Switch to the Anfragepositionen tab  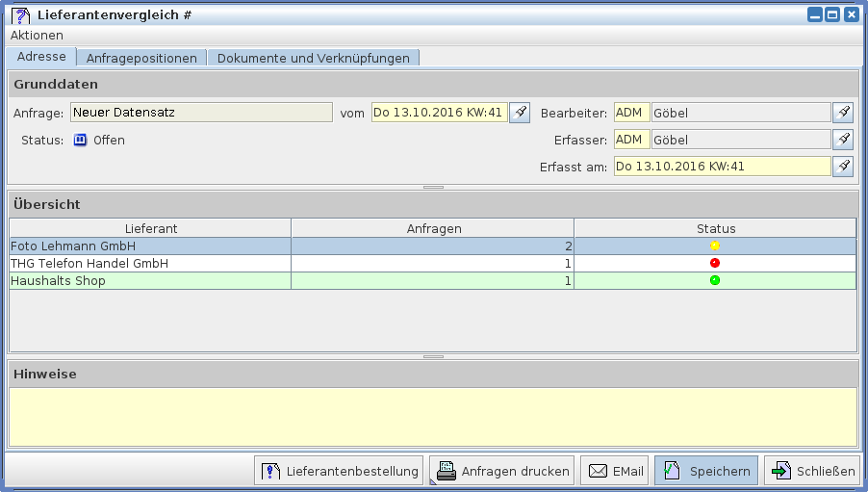pyautogui.click(x=141, y=58)
